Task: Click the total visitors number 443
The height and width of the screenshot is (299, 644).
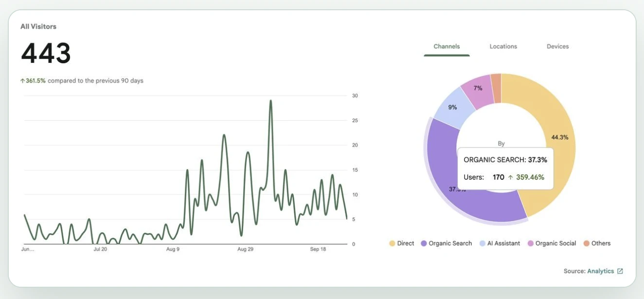Action: pyautogui.click(x=46, y=53)
